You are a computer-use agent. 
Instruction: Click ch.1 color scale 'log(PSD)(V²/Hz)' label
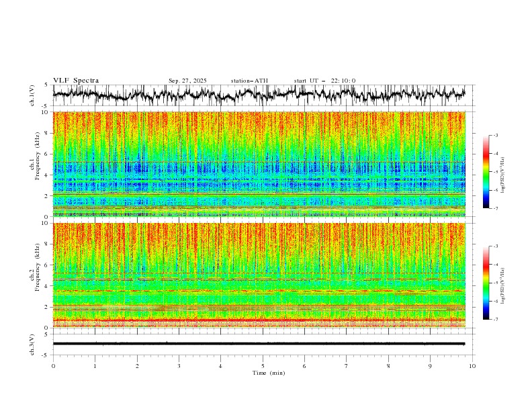[503, 175]
